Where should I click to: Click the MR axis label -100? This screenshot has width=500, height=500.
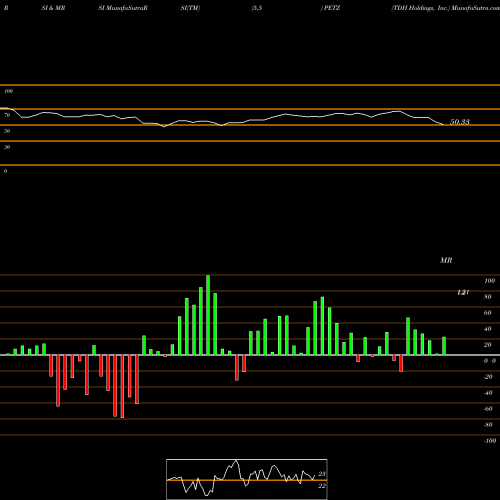[490, 441]
